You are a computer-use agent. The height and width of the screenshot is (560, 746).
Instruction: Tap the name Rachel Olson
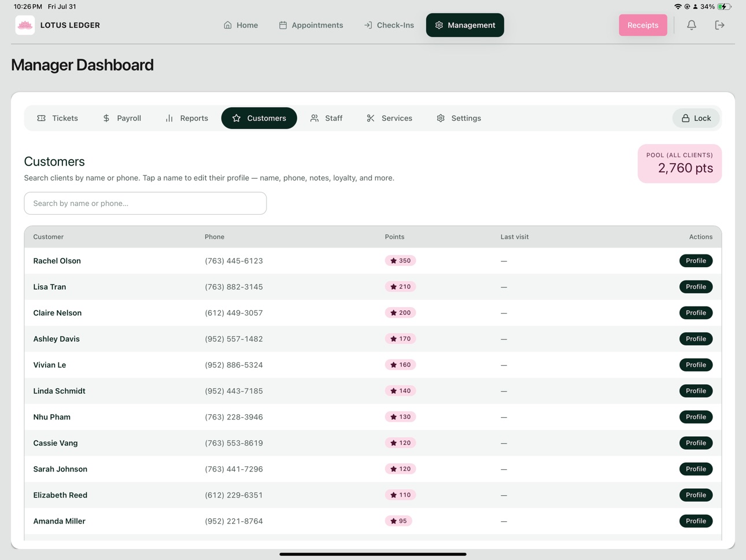pos(57,261)
